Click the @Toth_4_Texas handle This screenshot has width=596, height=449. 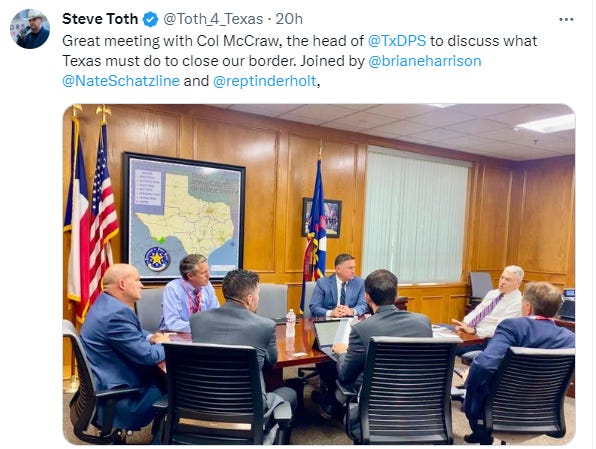(213, 19)
